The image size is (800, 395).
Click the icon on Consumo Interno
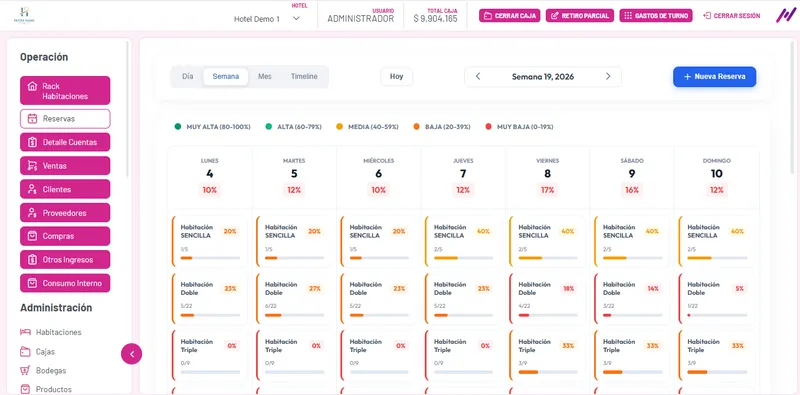32,283
